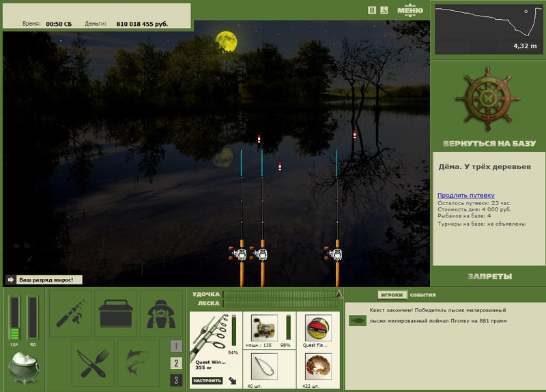Viewport: 546px width, 392px height.
Task: Open the caught fish keepnet icon
Action: pyautogui.click(x=139, y=363)
